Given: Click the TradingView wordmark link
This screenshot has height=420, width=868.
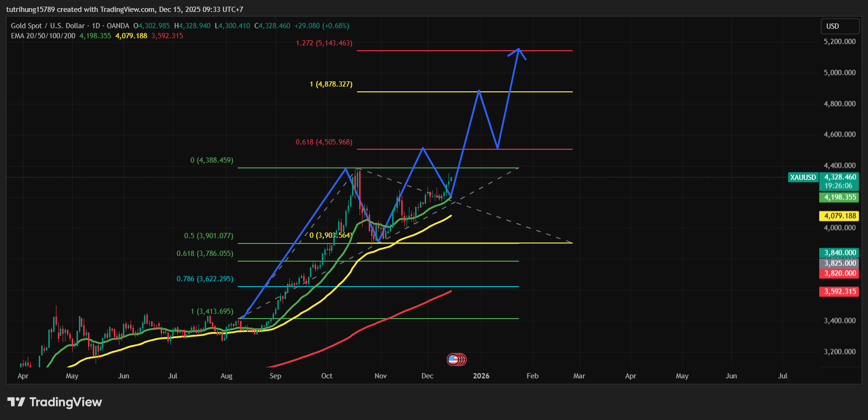Looking at the screenshot, I should tap(66, 402).
